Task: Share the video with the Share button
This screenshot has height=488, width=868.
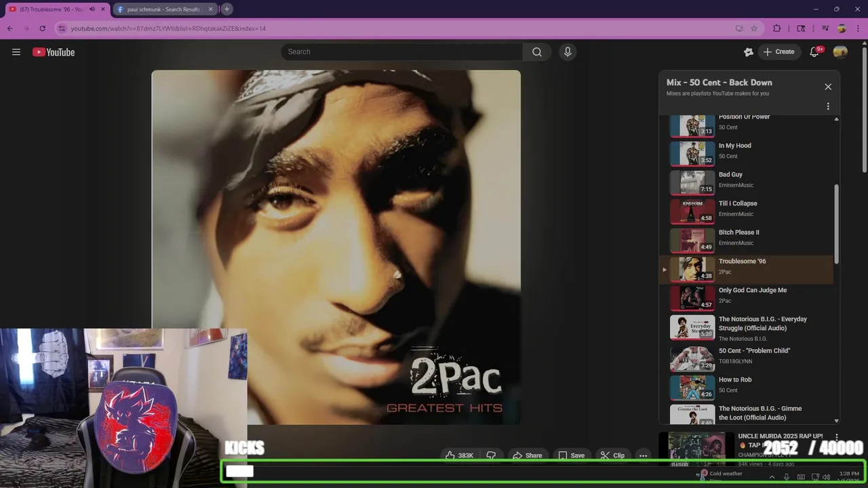Action: pyautogui.click(x=527, y=455)
